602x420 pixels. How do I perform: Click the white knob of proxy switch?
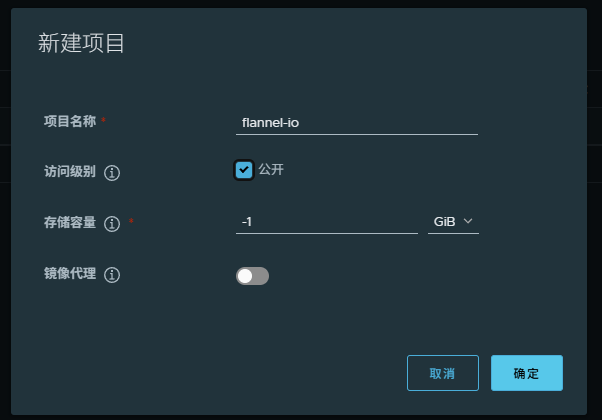point(245,276)
